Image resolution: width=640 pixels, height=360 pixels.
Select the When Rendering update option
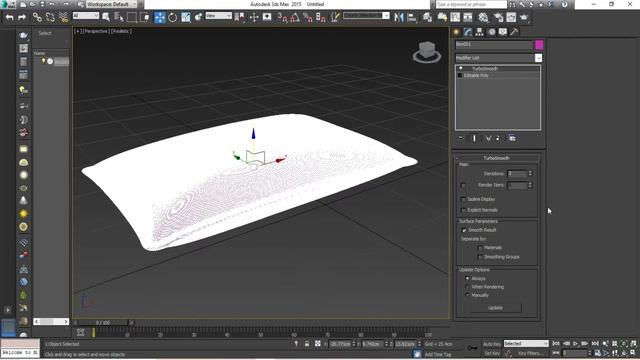click(x=467, y=287)
